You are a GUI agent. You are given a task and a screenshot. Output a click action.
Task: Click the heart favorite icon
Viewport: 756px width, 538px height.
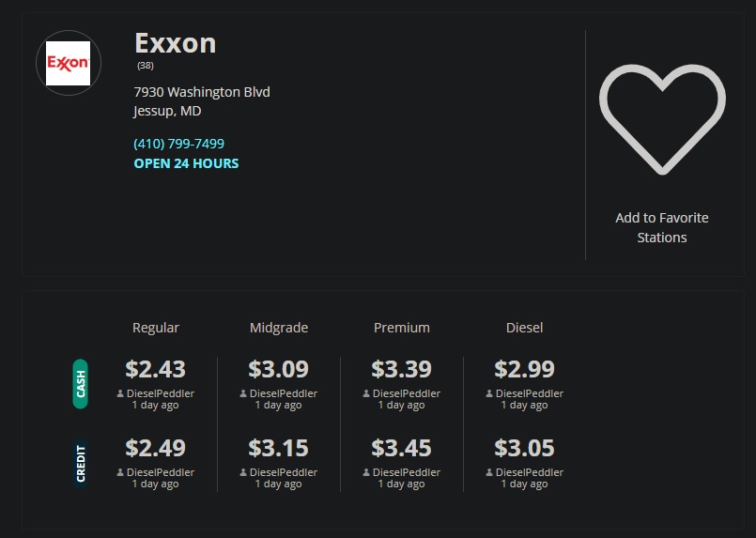click(662, 119)
